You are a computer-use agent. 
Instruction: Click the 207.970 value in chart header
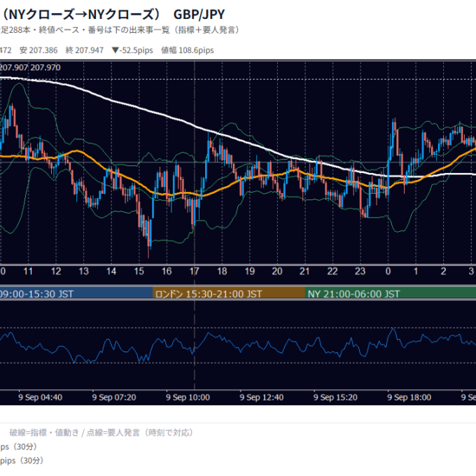click(x=45, y=67)
